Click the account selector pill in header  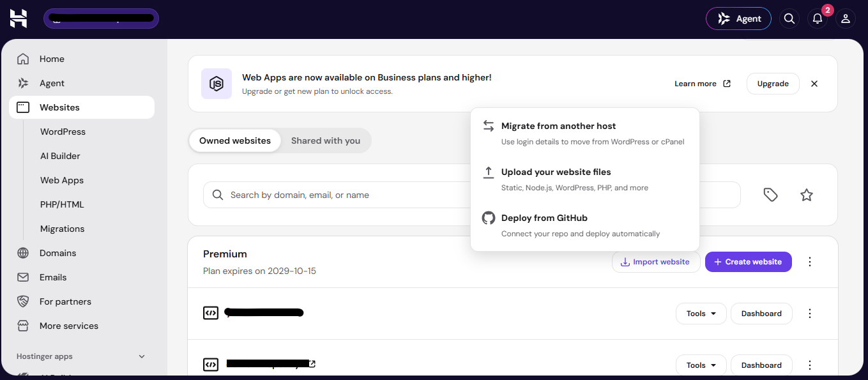pyautogui.click(x=101, y=19)
